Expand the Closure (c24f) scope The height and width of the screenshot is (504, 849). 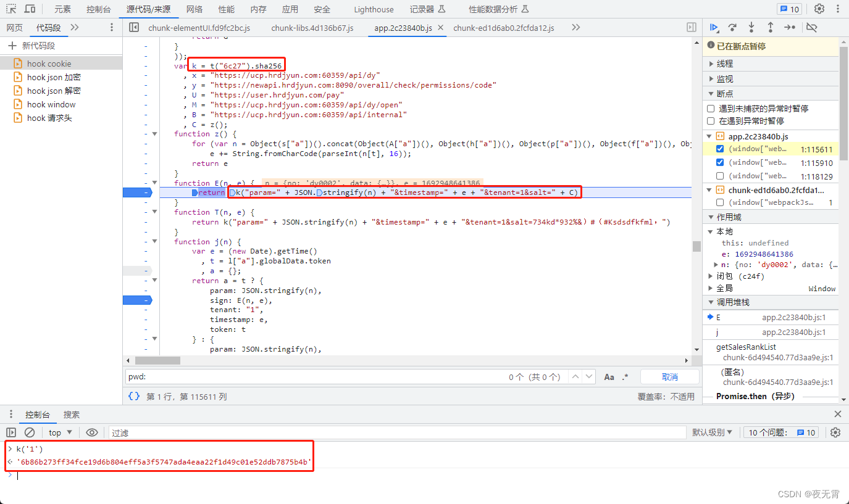711,276
